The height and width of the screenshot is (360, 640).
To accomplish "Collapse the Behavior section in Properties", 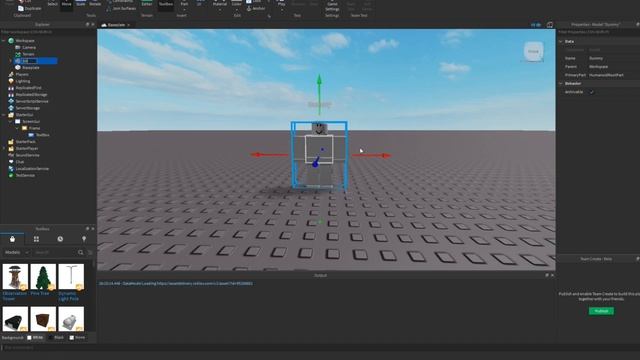I will [x=561, y=83].
